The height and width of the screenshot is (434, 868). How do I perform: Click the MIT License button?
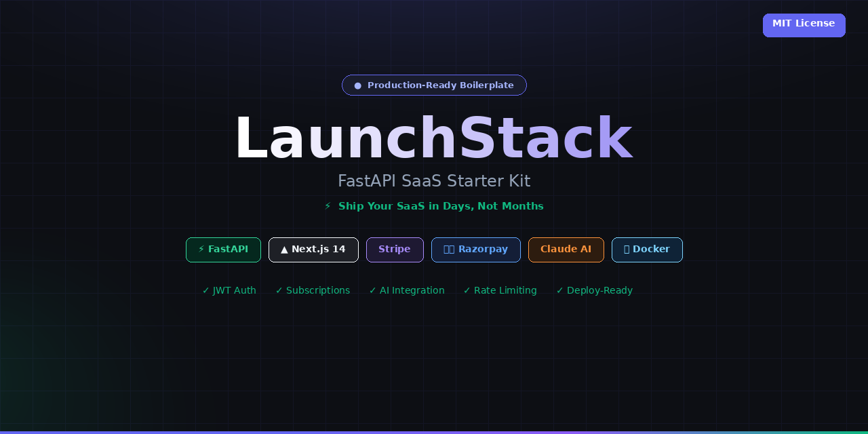804,24
